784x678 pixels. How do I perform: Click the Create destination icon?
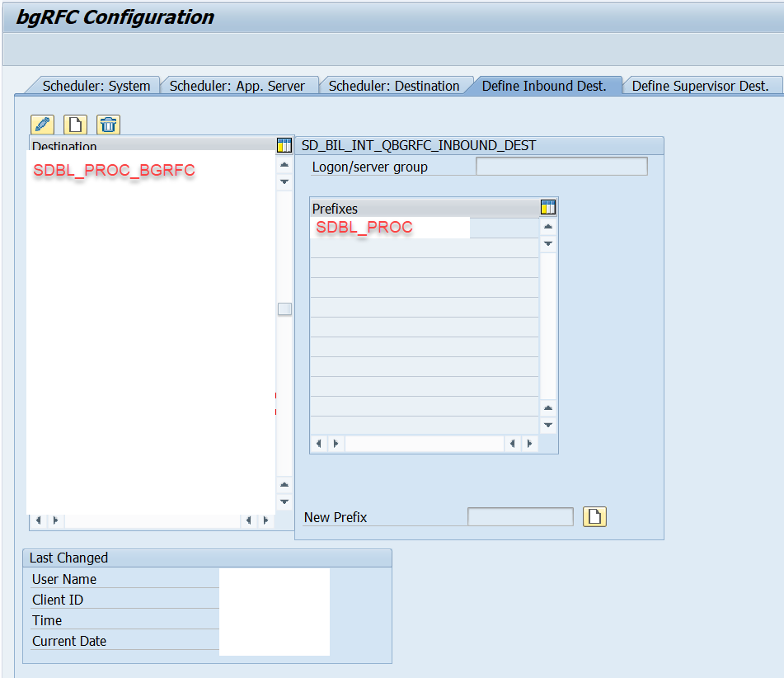pos(74,124)
